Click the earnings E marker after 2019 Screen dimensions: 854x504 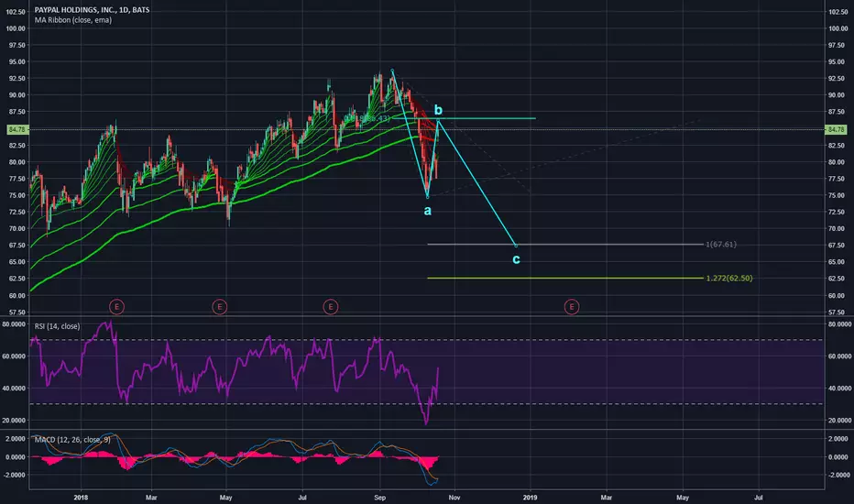click(x=572, y=307)
